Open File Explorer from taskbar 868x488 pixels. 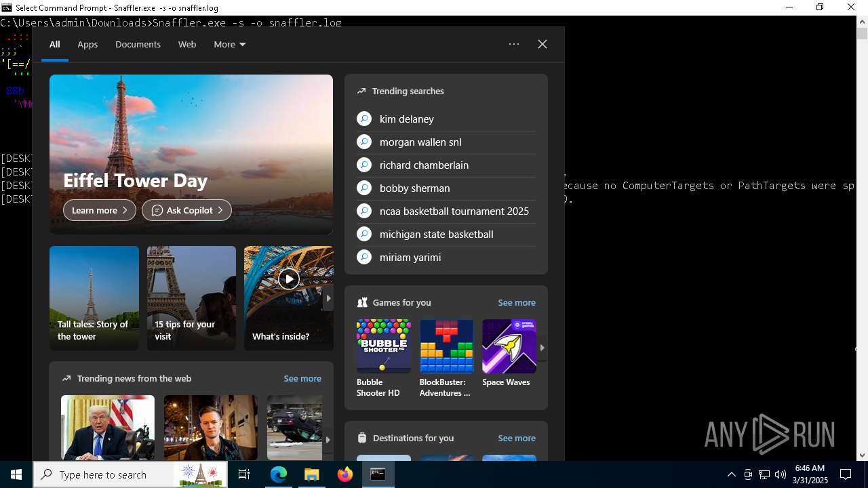[x=312, y=474]
